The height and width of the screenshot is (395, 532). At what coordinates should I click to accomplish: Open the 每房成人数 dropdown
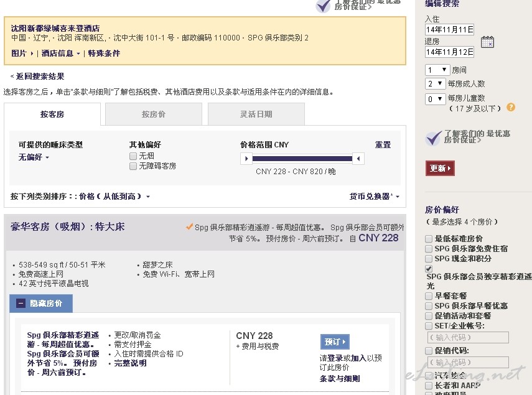(435, 83)
